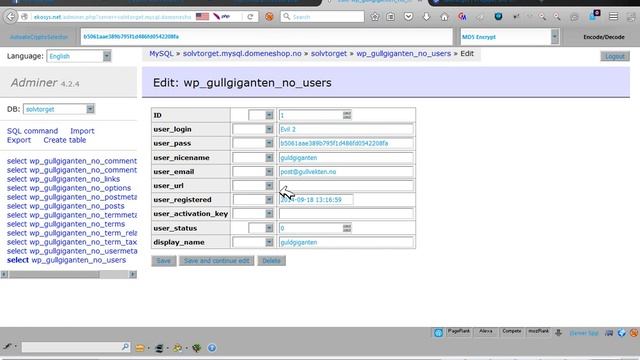Click the user_email input field
The width and height of the screenshot is (640, 360).
[346, 172]
